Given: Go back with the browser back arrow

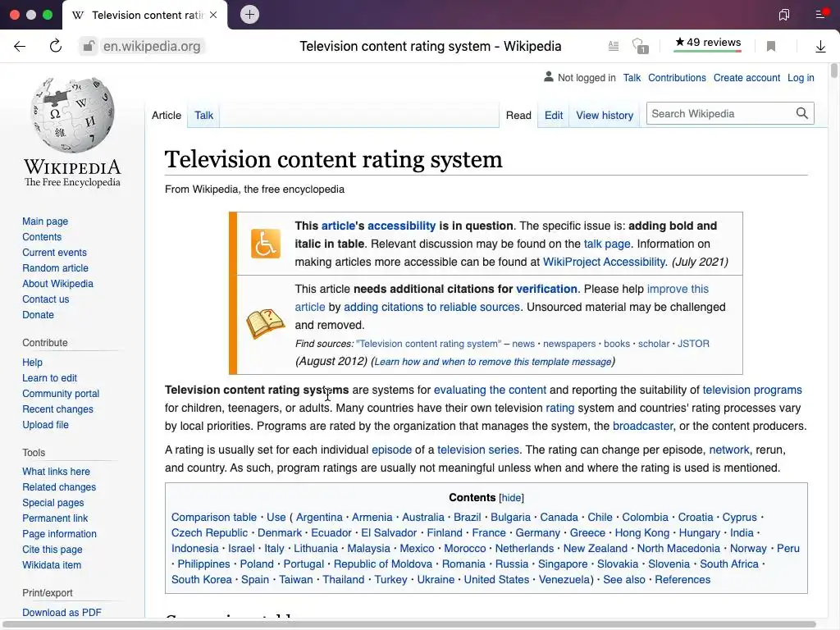Looking at the screenshot, I should (x=20, y=47).
